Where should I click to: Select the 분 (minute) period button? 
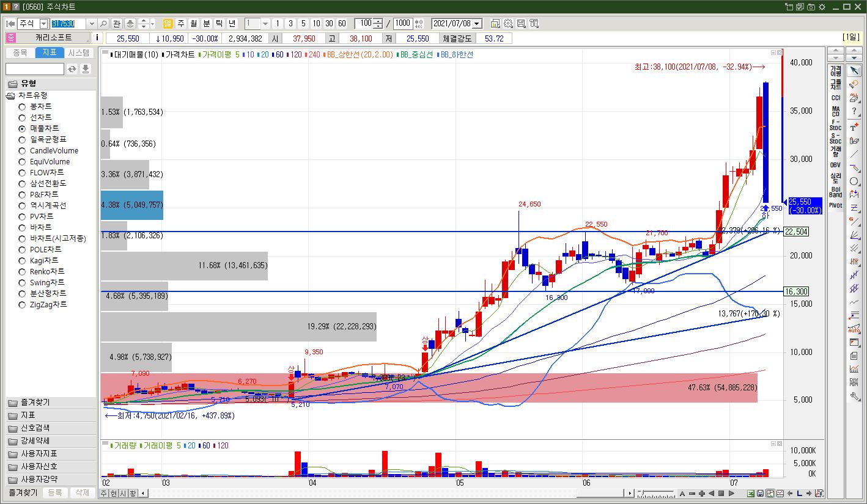coord(207,24)
